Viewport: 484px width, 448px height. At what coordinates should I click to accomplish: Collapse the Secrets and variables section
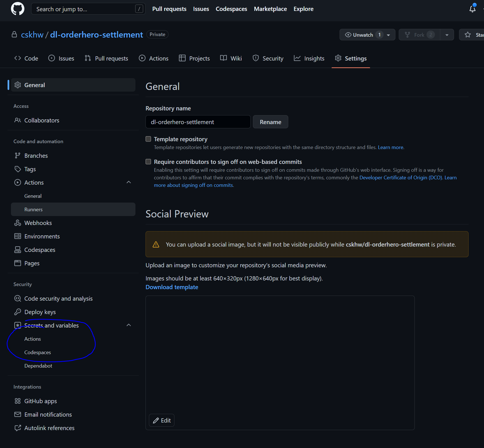(129, 325)
